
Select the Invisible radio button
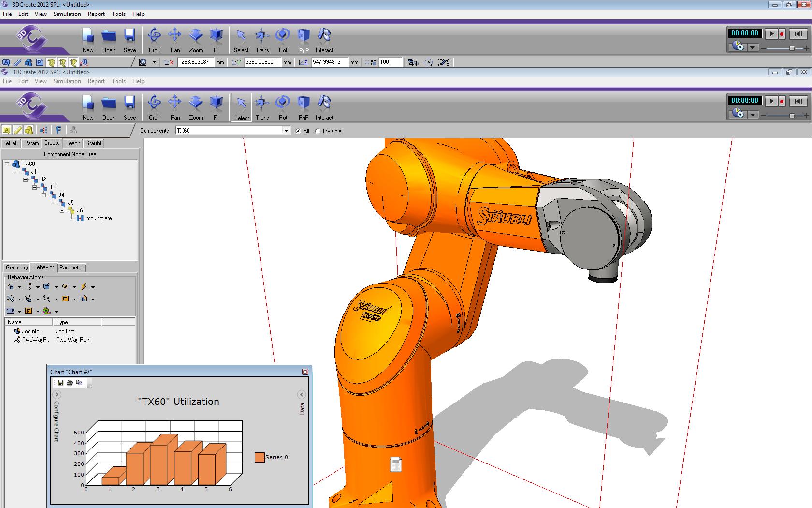pyautogui.click(x=318, y=131)
